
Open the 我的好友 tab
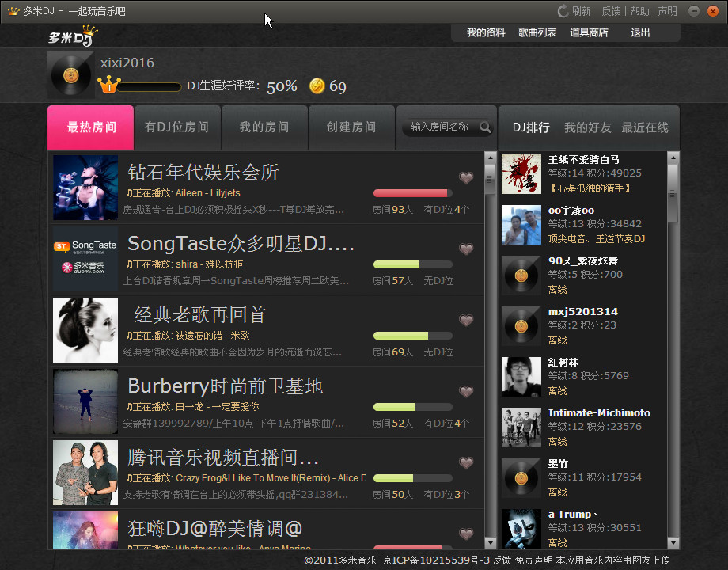587,127
